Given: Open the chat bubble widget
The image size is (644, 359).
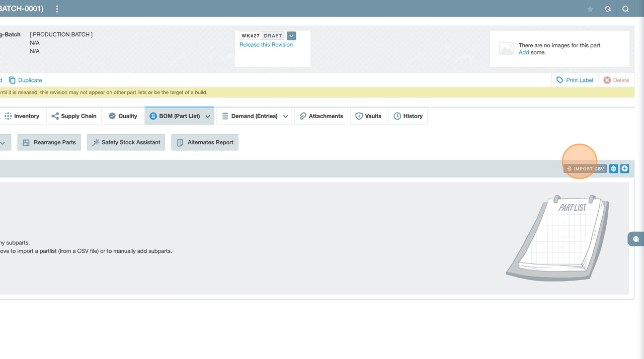Looking at the screenshot, I should pos(635,239).
